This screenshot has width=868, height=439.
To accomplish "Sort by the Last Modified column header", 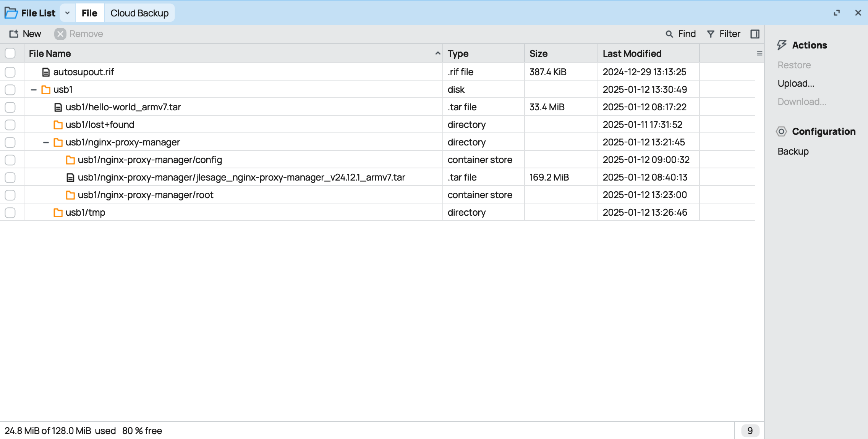I will 632,53.
